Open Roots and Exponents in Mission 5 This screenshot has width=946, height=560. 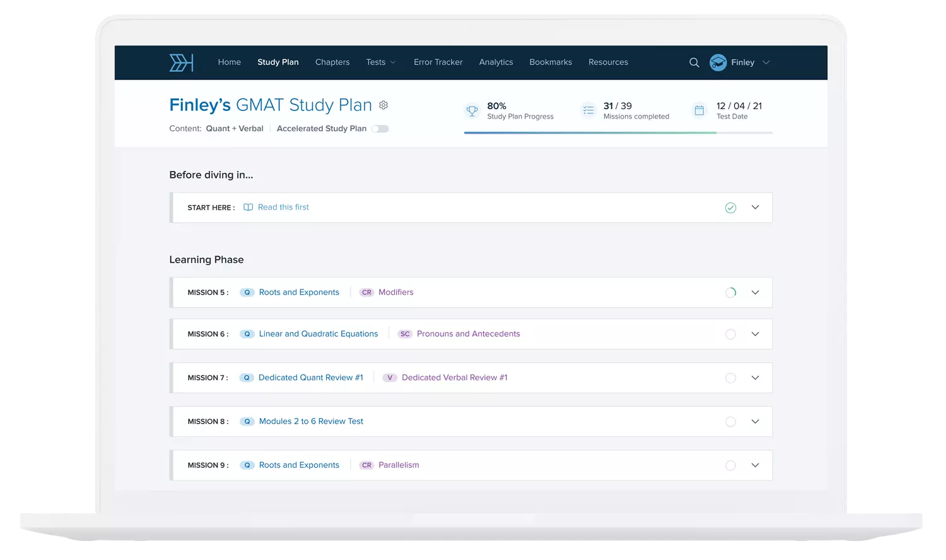(299, 293)
